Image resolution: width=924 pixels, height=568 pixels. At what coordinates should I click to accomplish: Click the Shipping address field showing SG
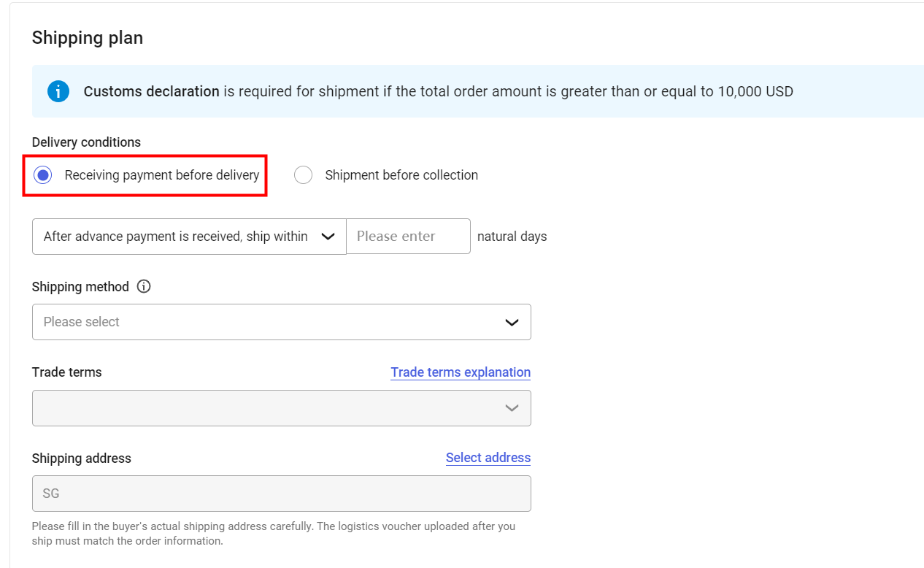pyautogui.click(x=281, y=494)
